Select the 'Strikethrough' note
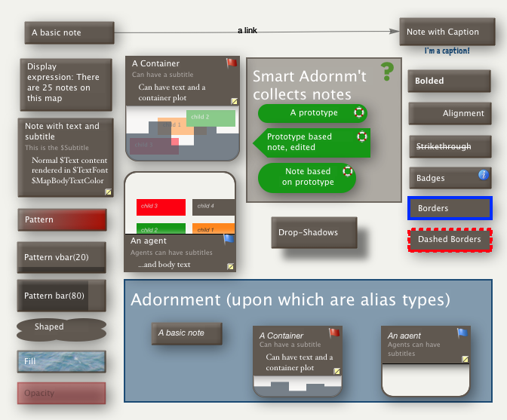 click(450, 146)
